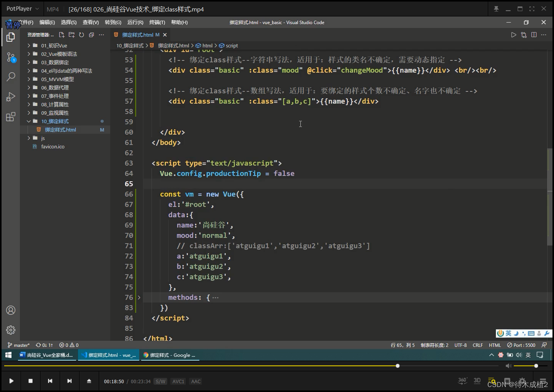Viewport: 554px width, 392px height.
Task: Open the 查看(V) menu
Action: click(x=91, y=23)
